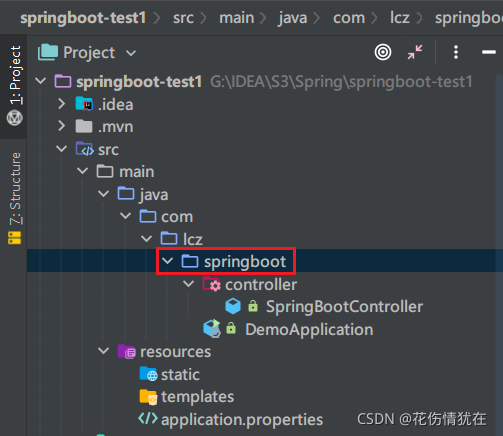Open the 7: Structure side tab
This screenshot has width=503, height=436.
click(15, 189)
